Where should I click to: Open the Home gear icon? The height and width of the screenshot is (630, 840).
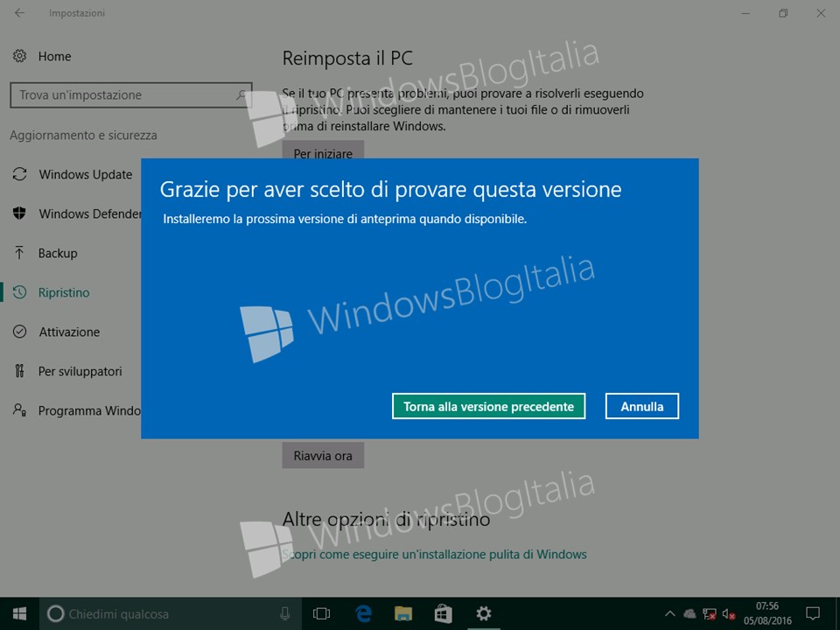20,56
